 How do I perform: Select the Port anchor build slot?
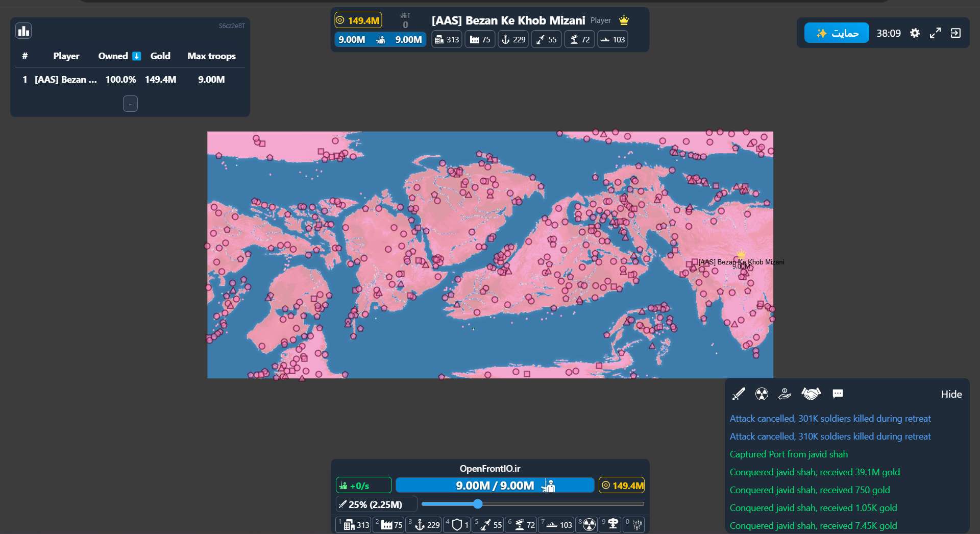click(x=424, y=525)
